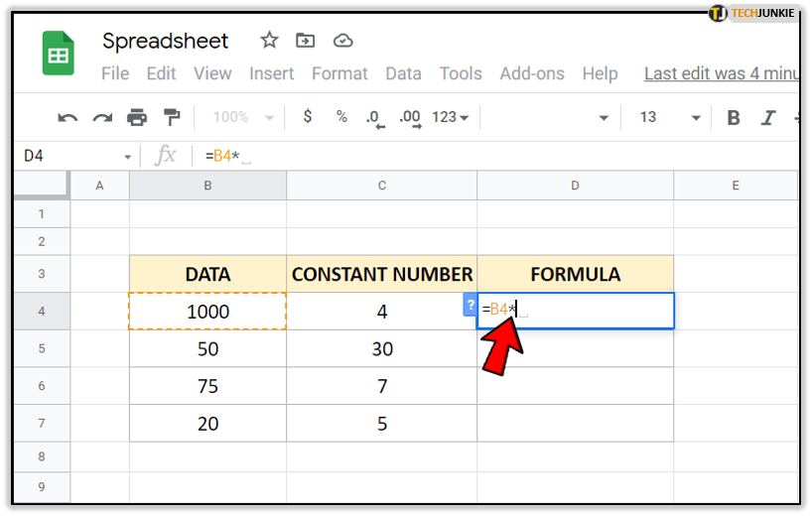Click the print icon

[137, 118]
